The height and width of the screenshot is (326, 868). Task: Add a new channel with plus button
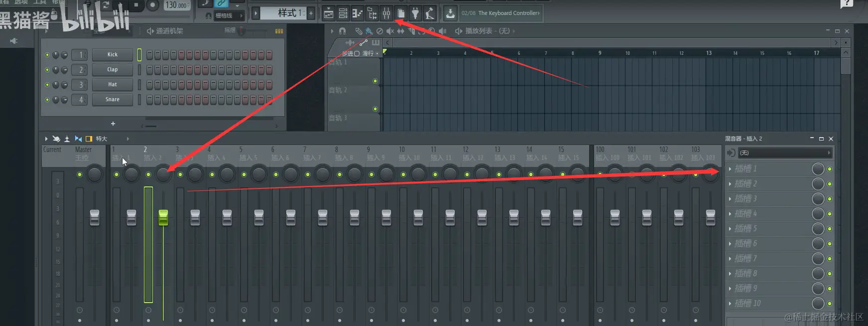(x=113, y=124)
